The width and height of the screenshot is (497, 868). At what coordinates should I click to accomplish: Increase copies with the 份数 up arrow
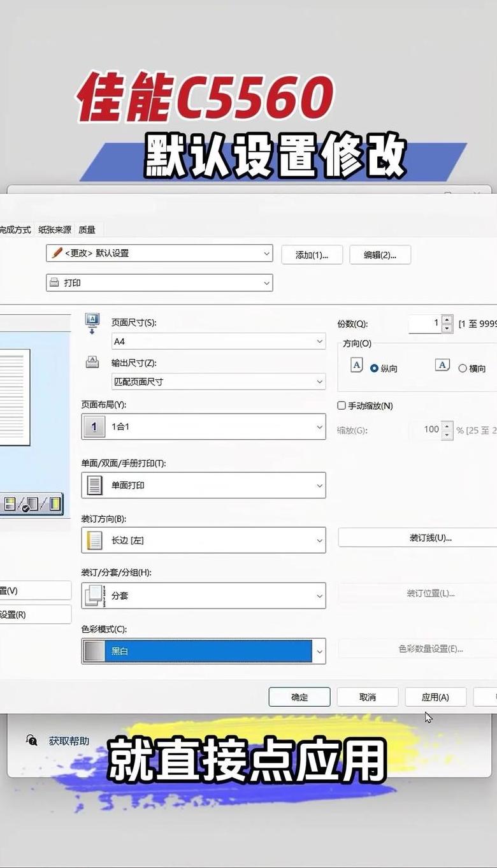tap(447, 320)
